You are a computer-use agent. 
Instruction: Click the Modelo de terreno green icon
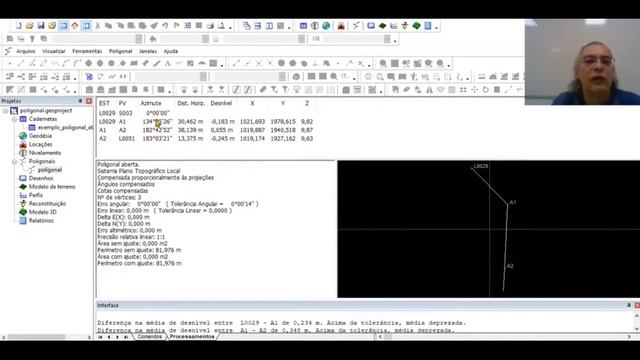point(23,187)
